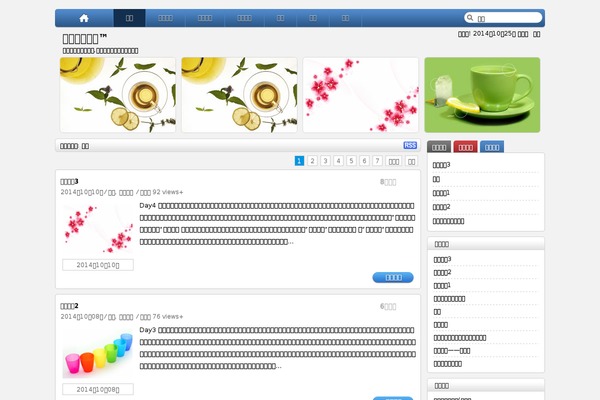Open the tabbed-panel sidebar item ending in 2
The image size is (600, 400).
point(441,207)
